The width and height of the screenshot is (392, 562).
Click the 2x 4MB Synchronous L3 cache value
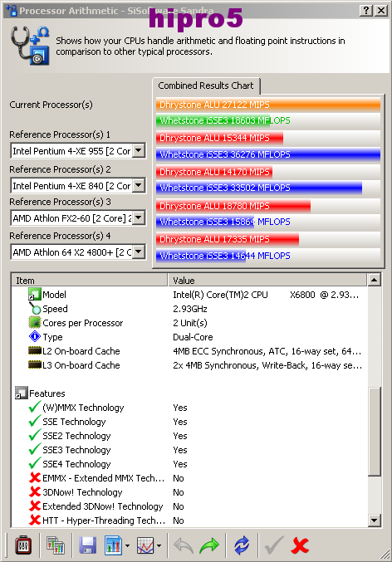[267, 365]
